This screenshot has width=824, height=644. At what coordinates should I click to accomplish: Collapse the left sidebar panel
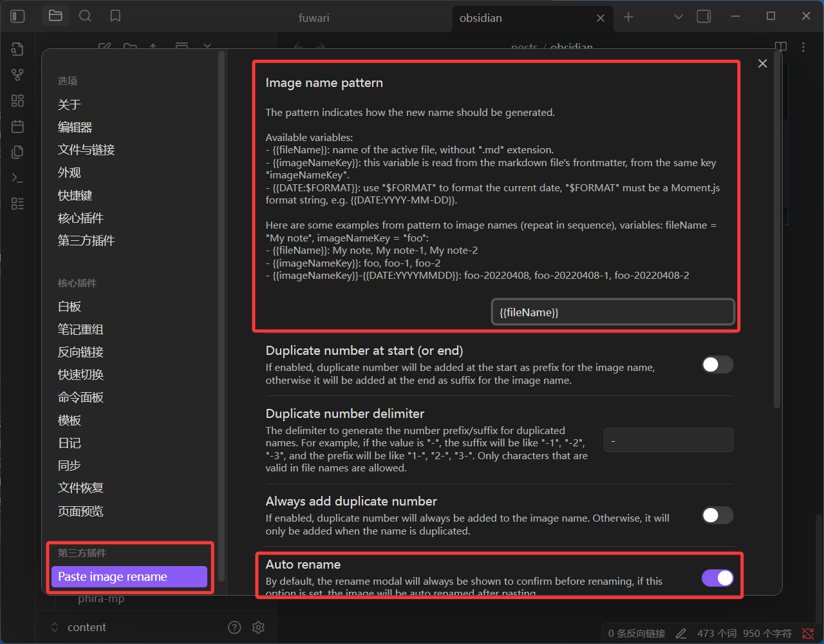tap(18, 17)
